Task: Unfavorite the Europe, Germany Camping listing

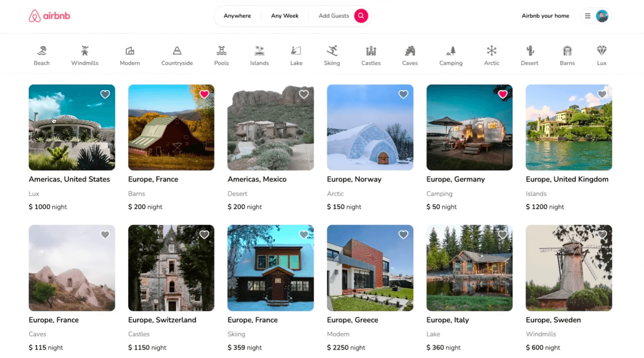Action: (502, 94)
